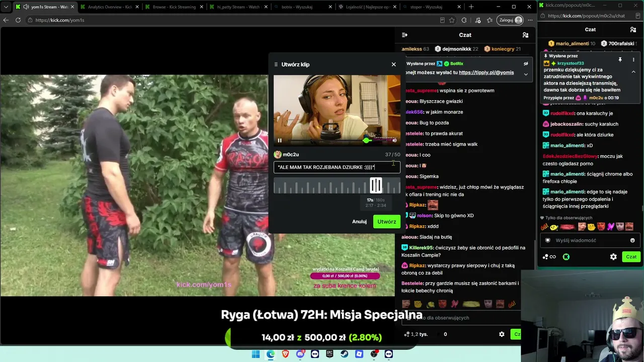Collapse the popout pinned message

click(x=633, y=72)
